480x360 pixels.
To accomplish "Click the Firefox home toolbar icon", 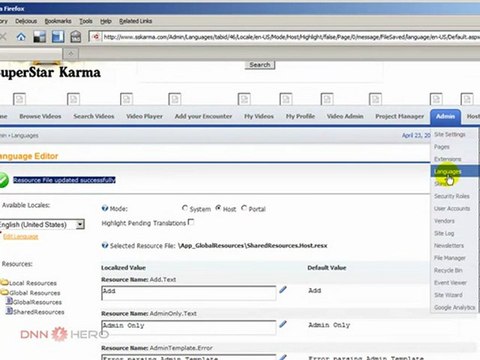I will click(x=21, y=37).
